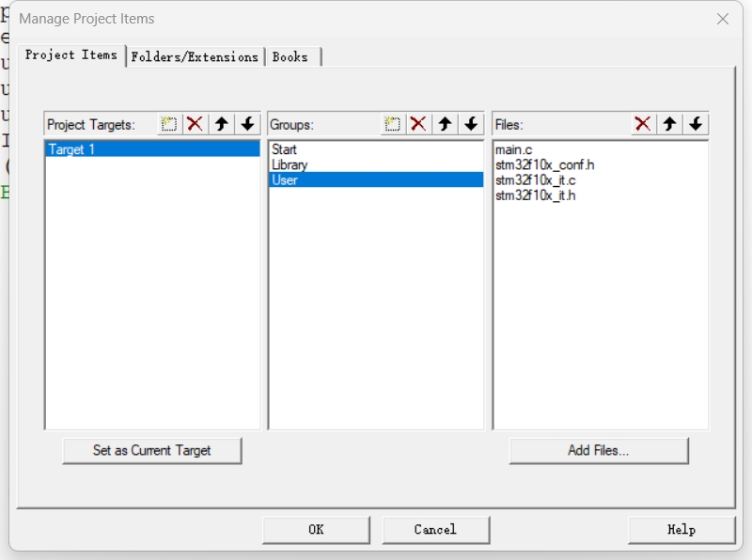Image resolution: width=752 pixels, height=560 pixels.
Task: Click the Add Files... button
Action: pyautogui.click(x=599, y=451)
